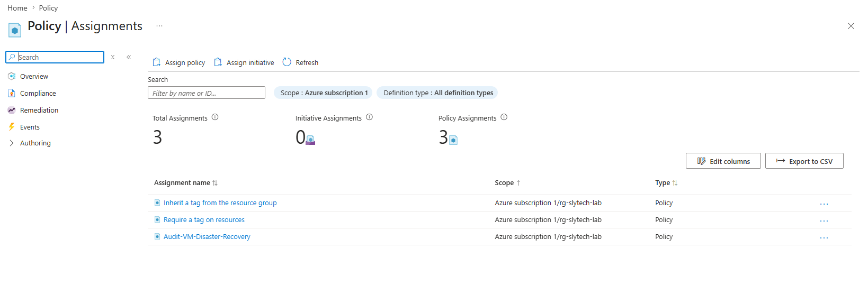
Task: Expand the Authoring section chevron
Action: point(12,143)
